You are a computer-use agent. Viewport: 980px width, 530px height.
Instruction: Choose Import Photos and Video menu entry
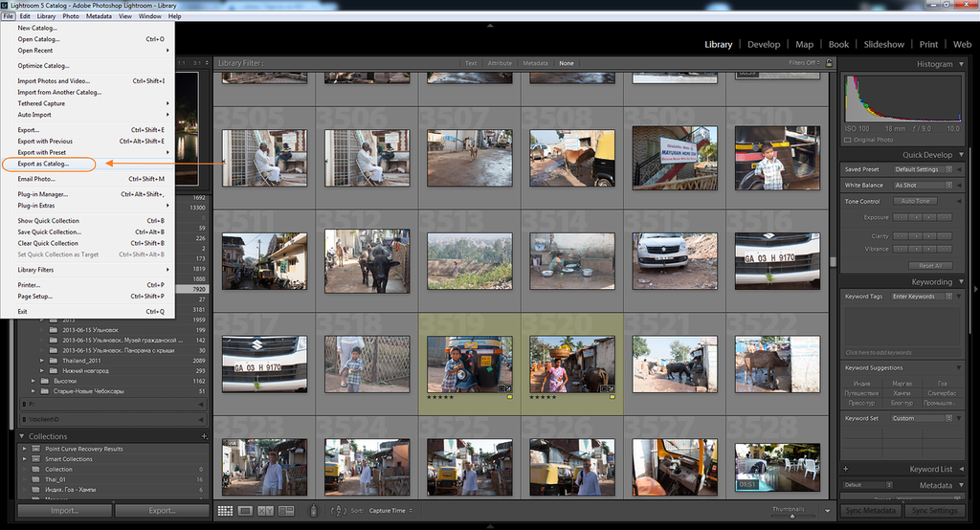click(54, 80)
